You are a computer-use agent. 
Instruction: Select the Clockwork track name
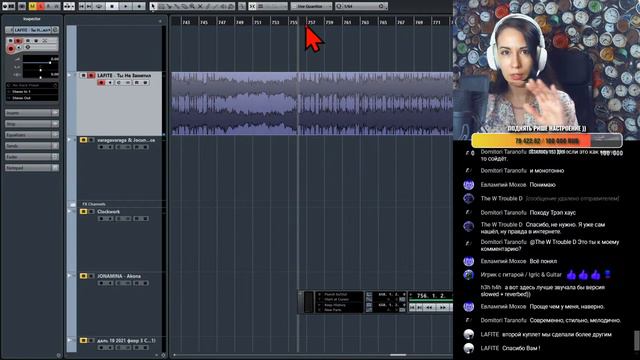pyautogui.click(x=109, y=211)
